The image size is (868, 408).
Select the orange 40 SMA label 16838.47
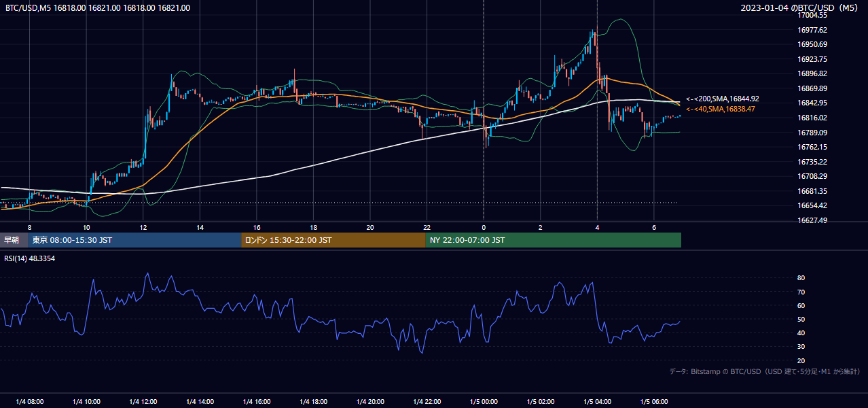[720, 109]
